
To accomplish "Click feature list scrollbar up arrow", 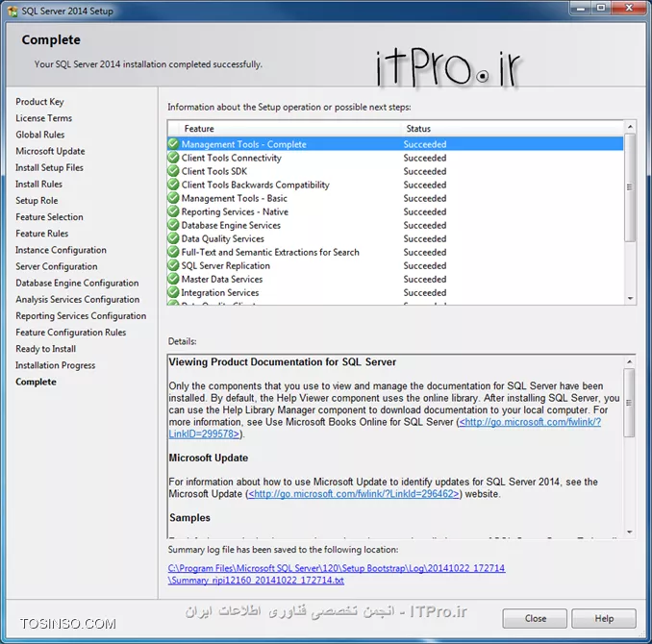I will [630, 126].
